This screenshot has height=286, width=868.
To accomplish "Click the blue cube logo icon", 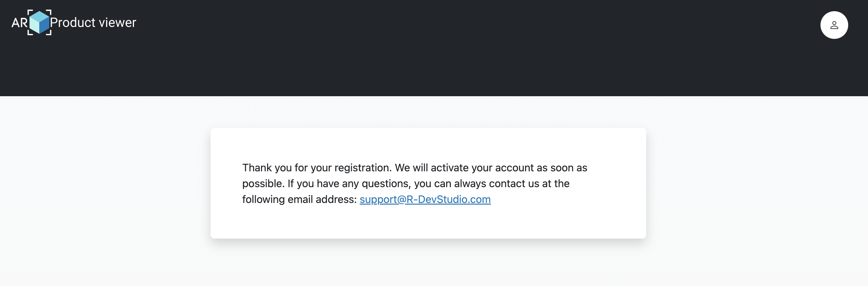I will point(39,22).
